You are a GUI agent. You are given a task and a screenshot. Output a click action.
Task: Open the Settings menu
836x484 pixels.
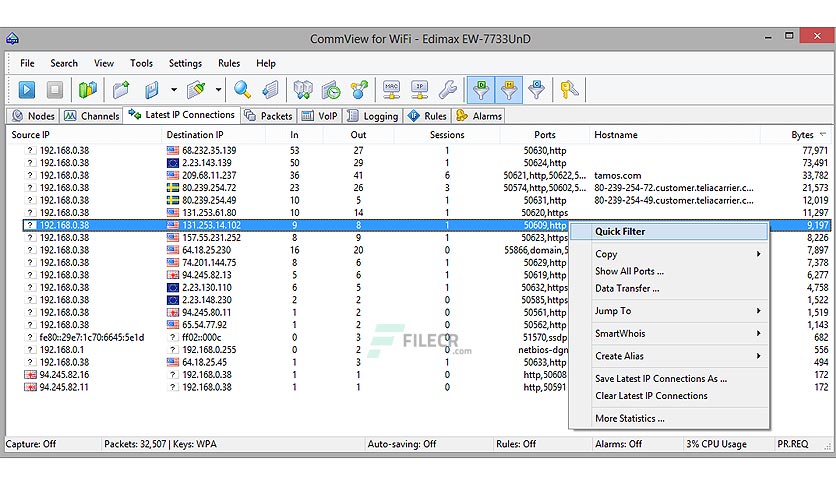tap(185, 63)
